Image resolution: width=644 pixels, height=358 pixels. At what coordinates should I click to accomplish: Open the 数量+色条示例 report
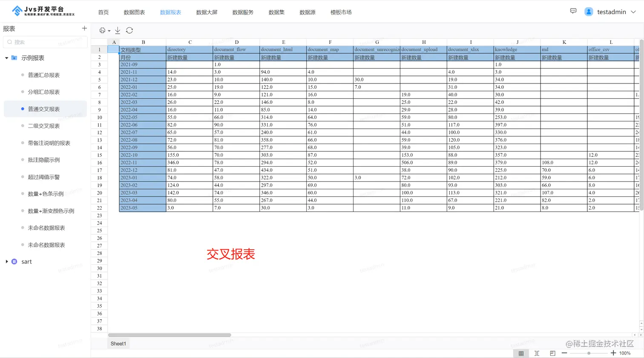[x=46, y=194]
